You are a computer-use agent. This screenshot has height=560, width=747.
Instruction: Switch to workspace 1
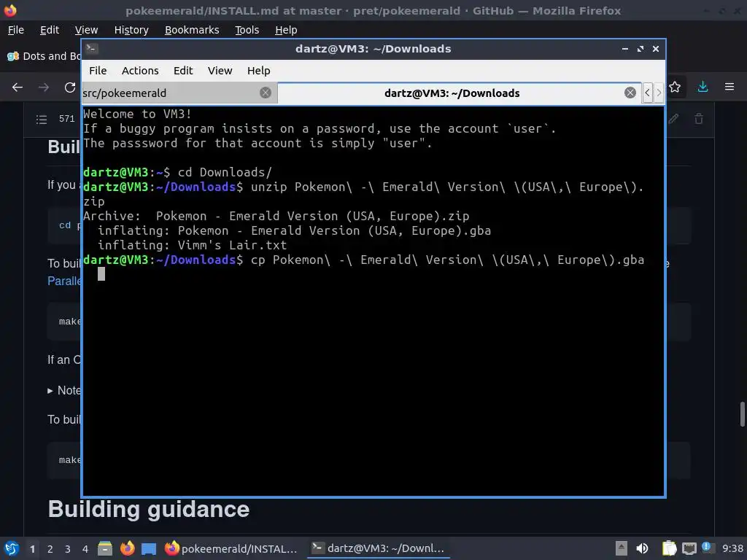tap(32, 549)
